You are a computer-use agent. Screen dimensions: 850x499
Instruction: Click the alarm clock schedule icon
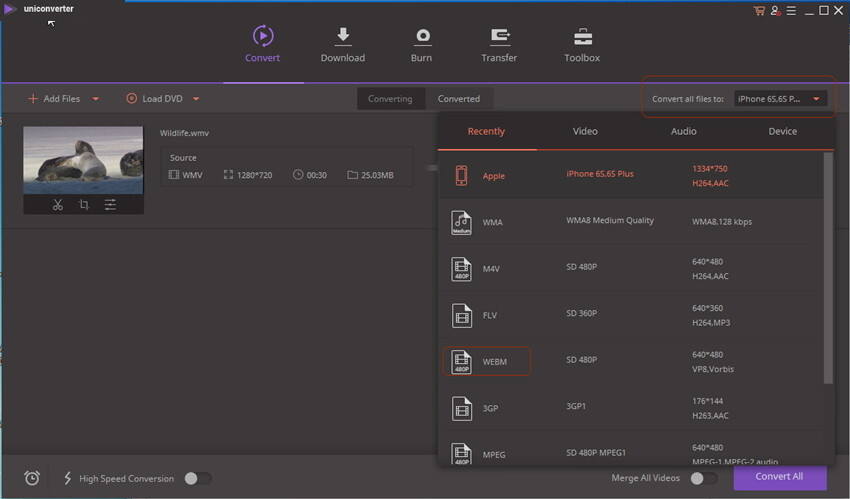pyautogui.click(x=32, y=478)
